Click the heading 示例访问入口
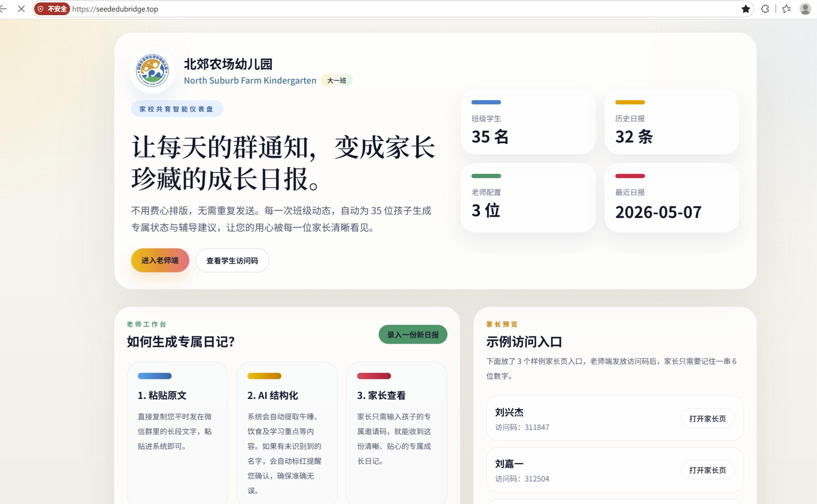The height and width of the screenshot is (504, 817). coord(524,342)
